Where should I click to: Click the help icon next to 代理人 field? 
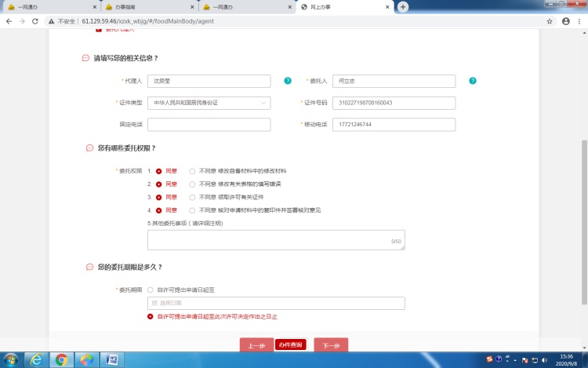288,81
